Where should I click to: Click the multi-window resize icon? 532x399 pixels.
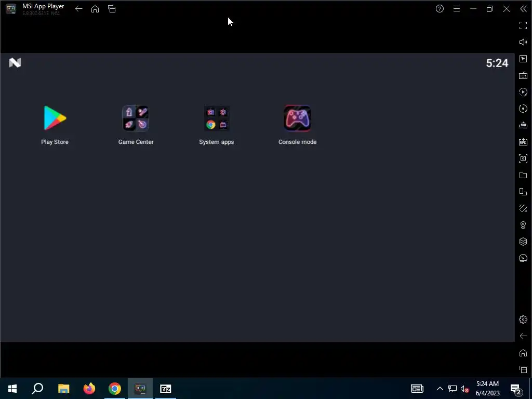pyautogui.click(x=523, y=192)
